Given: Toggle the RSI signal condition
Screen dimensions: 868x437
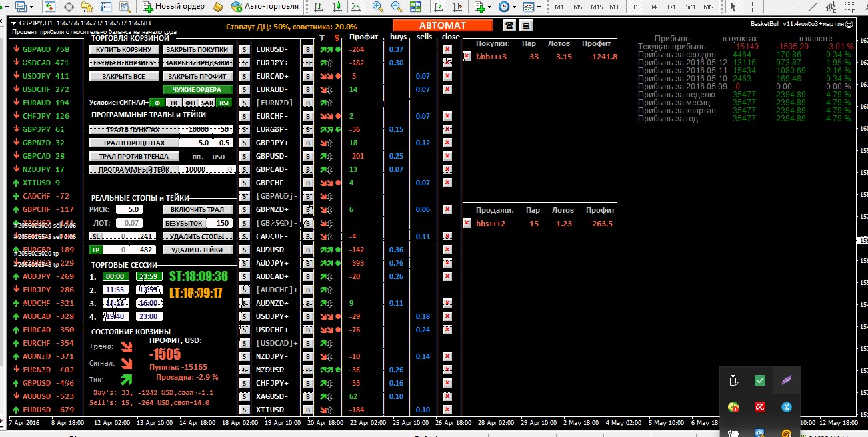Looking at the screenshot, I should pos(225,103).
